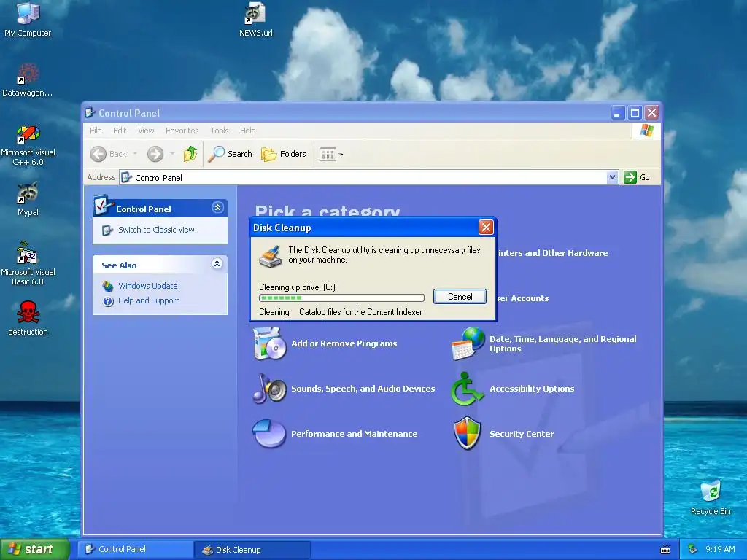Image resolution: width=747 pixels, height=560 pixels.
Task: Click the Security Center shield icon
Action: 468,433
